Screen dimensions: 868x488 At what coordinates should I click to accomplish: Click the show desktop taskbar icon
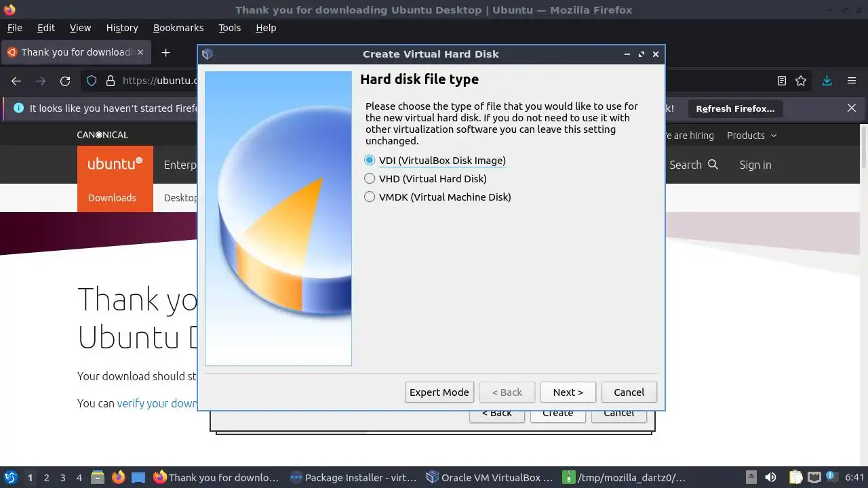pos(138,477)
